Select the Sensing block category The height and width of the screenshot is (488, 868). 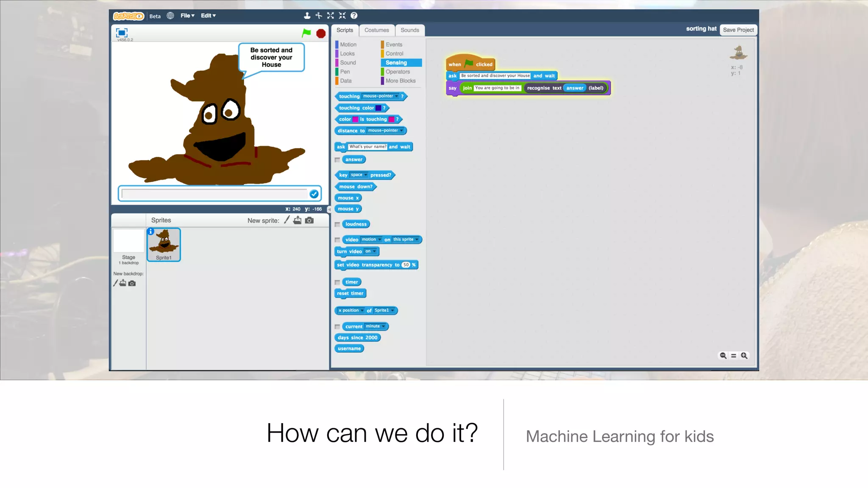401,63
